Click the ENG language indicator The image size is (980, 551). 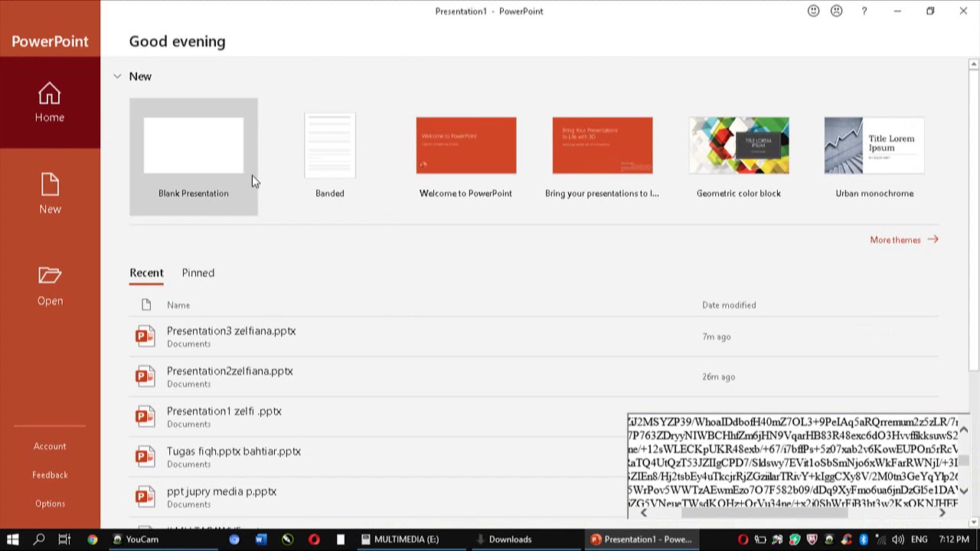[919, 540]
